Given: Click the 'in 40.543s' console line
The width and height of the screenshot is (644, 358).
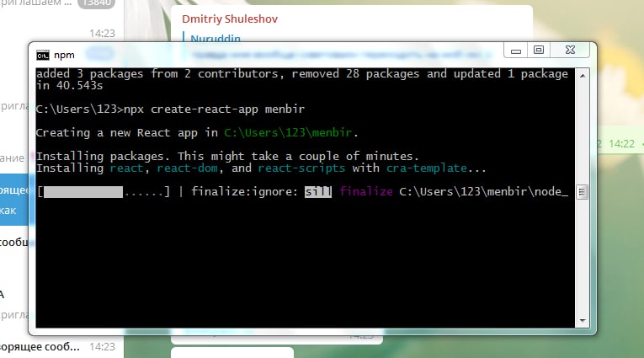Looking at the screenshot, I should [x=69, y=85].
